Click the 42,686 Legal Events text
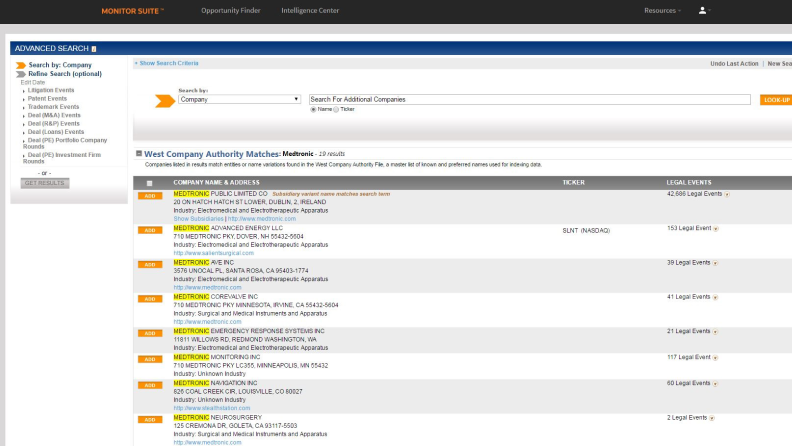The width and height of the screenshot is (792, 446). coord(695,194)
